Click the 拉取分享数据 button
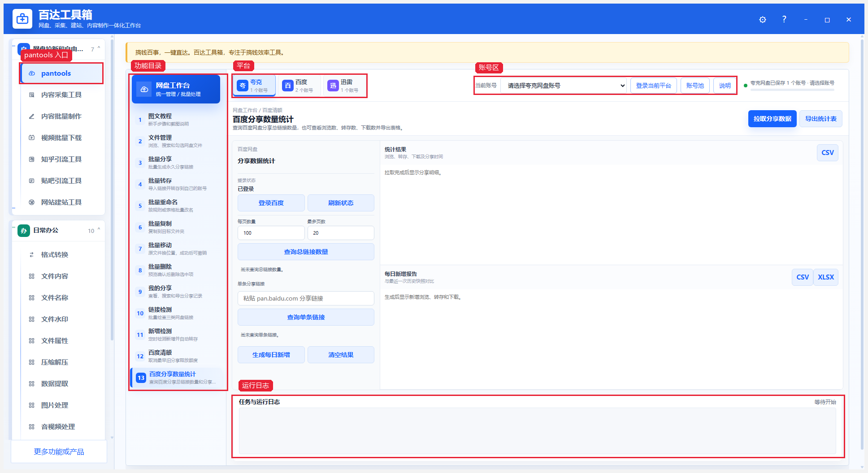 tap(772, 119)
